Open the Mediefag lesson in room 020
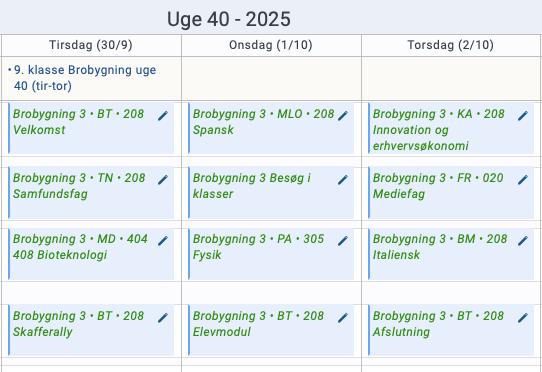 451,192
